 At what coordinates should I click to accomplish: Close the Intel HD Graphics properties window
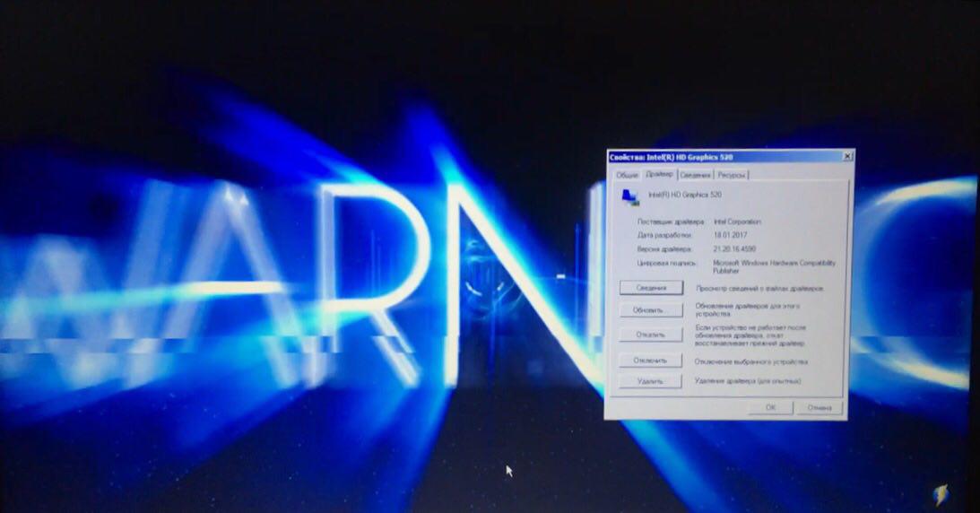846,156
